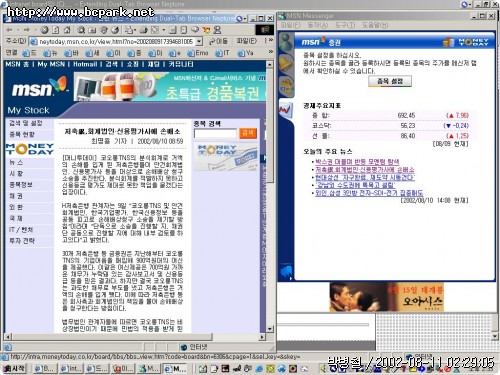This screenshot has height=375, width=500.
Task: Click the Emo link in the links bar
Action: pyautogui.click(x=198, y=53)
